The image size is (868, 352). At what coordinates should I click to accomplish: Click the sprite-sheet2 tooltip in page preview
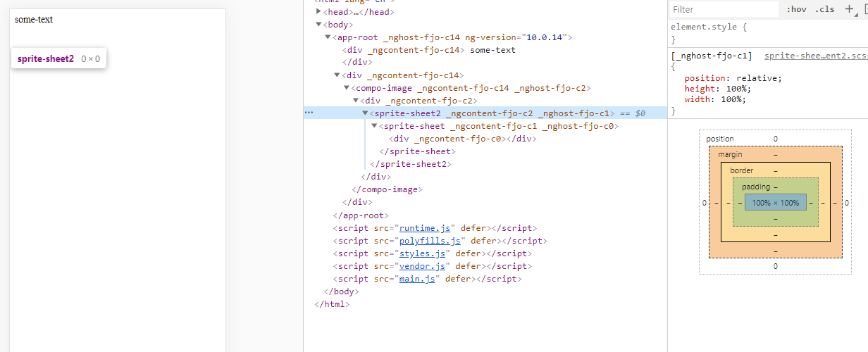coord(59,59)
